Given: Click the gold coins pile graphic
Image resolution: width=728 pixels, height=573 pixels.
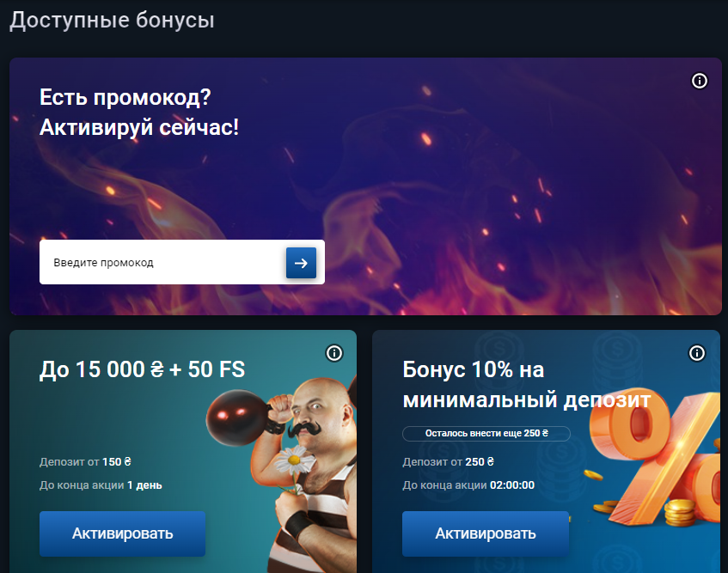Looking at the screenshot, I should point(679,512).
